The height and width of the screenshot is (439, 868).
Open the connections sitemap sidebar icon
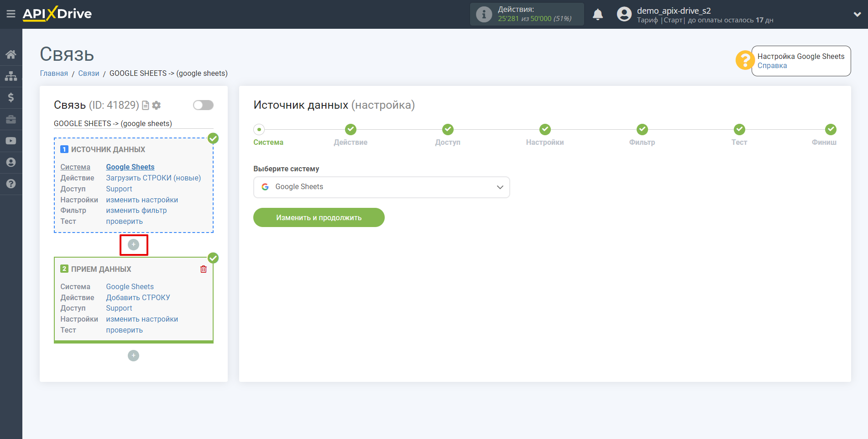[11, 76]
